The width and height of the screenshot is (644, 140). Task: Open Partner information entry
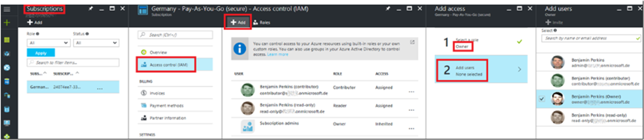coord(164,118)
